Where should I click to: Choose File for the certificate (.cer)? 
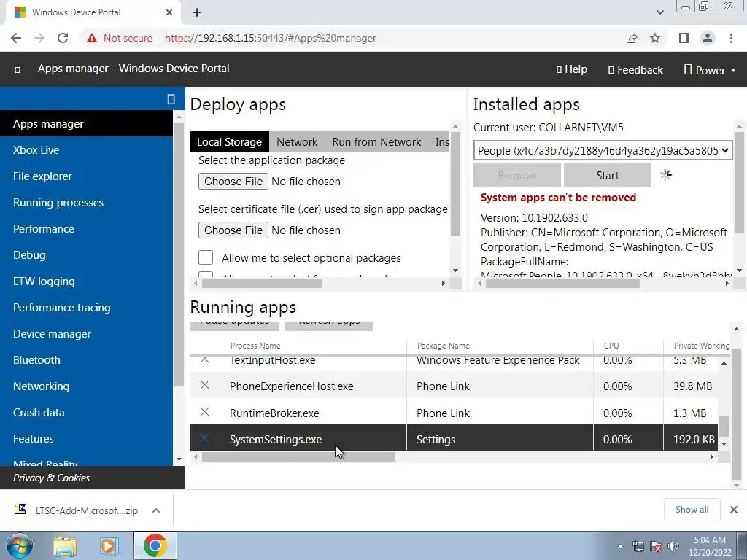pyautogui.click(x=233, y=230)
